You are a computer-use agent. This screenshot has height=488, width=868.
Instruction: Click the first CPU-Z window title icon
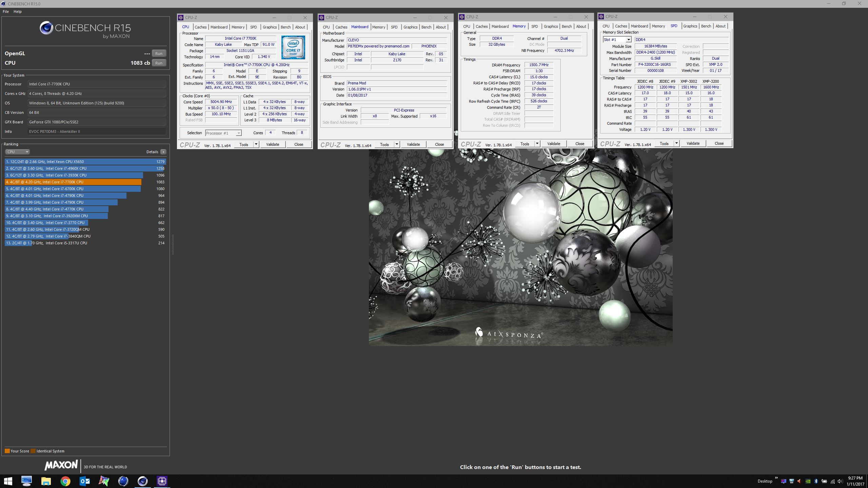(181, 18)
